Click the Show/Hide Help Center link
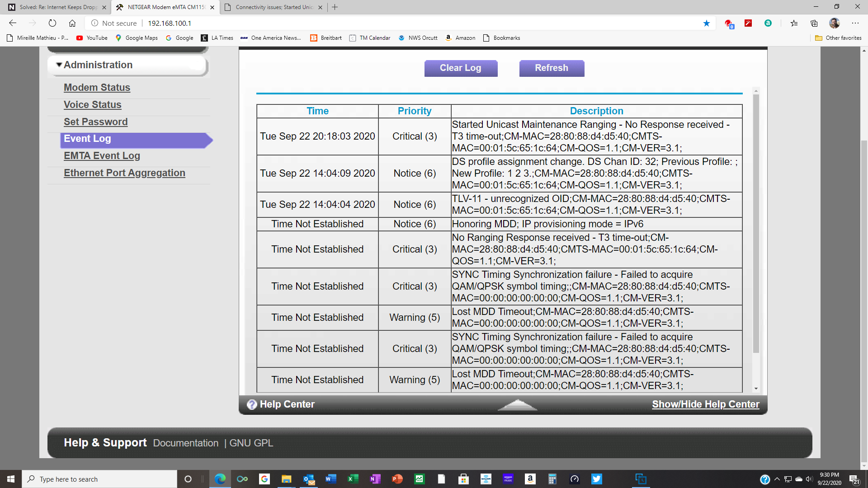 pyautogui.click(x=705, y=404)
